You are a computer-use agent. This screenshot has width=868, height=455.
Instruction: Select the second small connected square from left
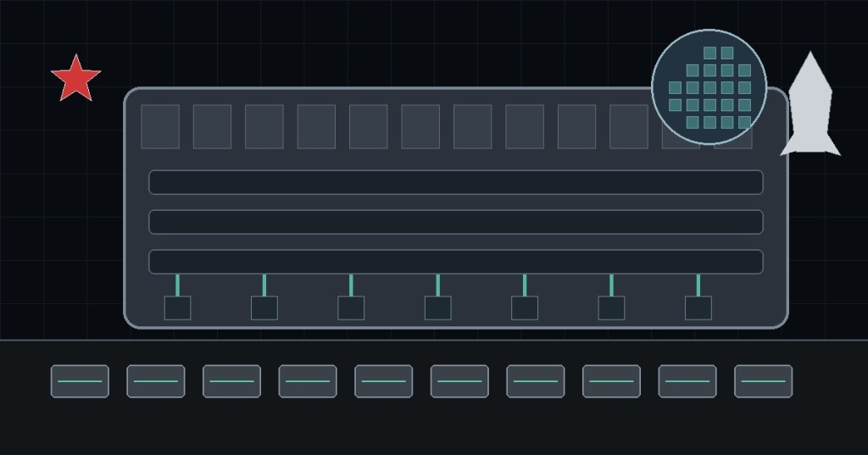[264, 308]
